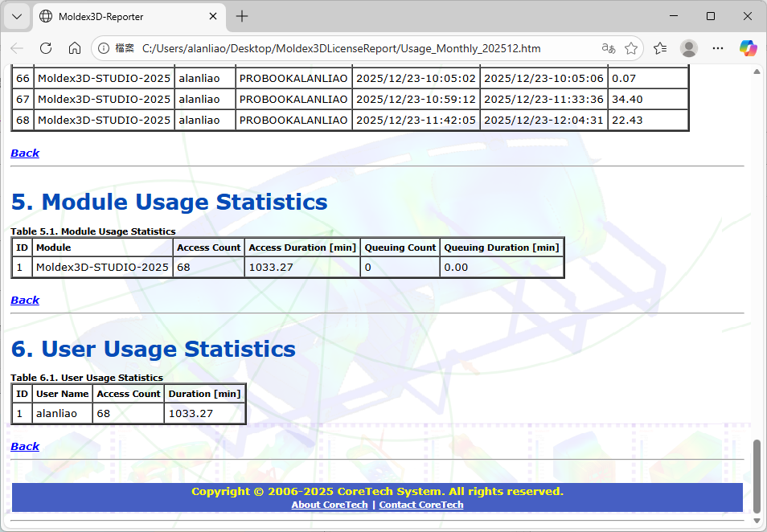Viewport: 767px width, 532px height.
Task: Select the Moldex3D-Reporter tab
Action: point(121,16)
